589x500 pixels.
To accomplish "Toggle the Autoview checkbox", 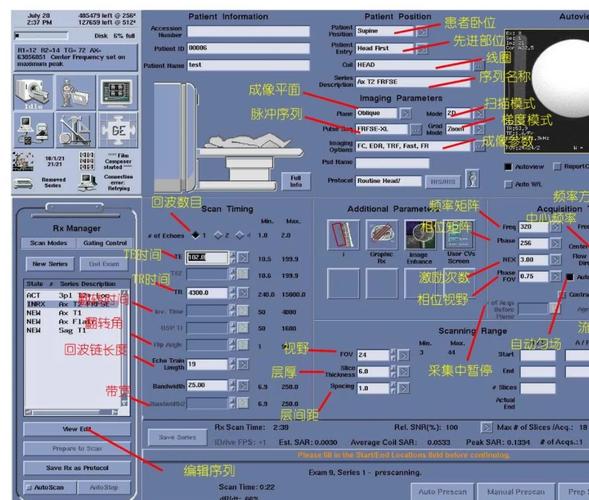I will coord(508,166).
